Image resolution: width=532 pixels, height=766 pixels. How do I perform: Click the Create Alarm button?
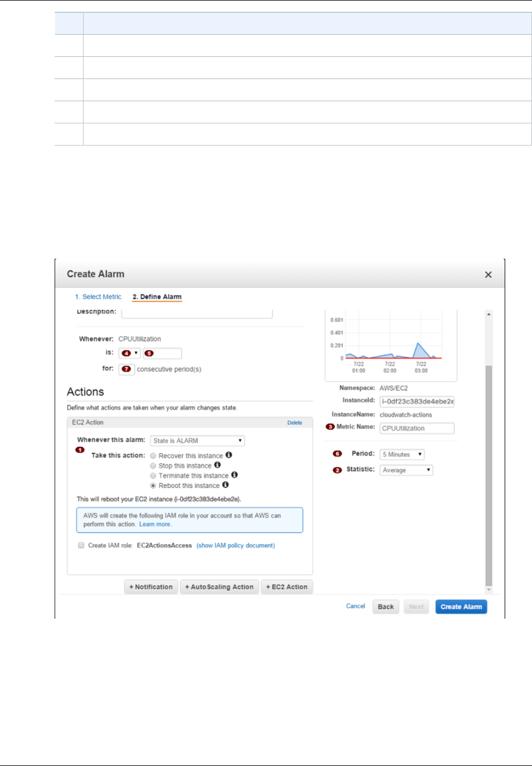pyautogui.click(x=461, y=607)
